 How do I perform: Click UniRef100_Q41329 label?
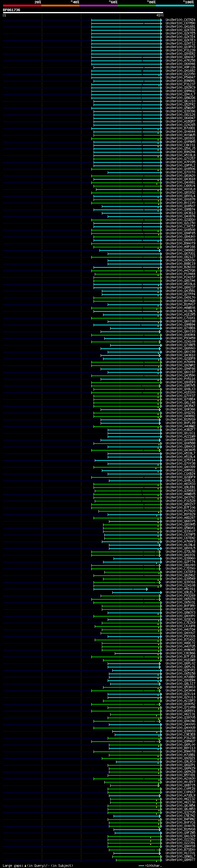click(x=180, y=836)
